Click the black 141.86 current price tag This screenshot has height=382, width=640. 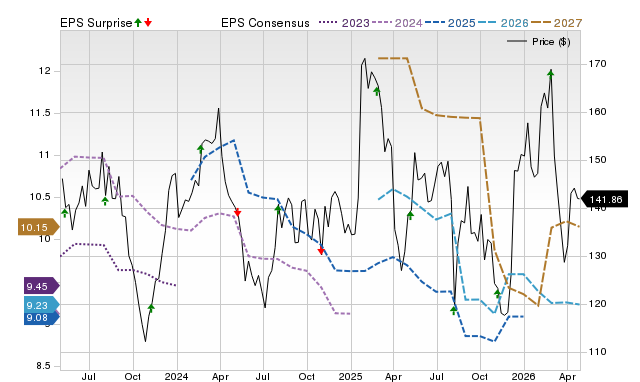tap(604, 200)
